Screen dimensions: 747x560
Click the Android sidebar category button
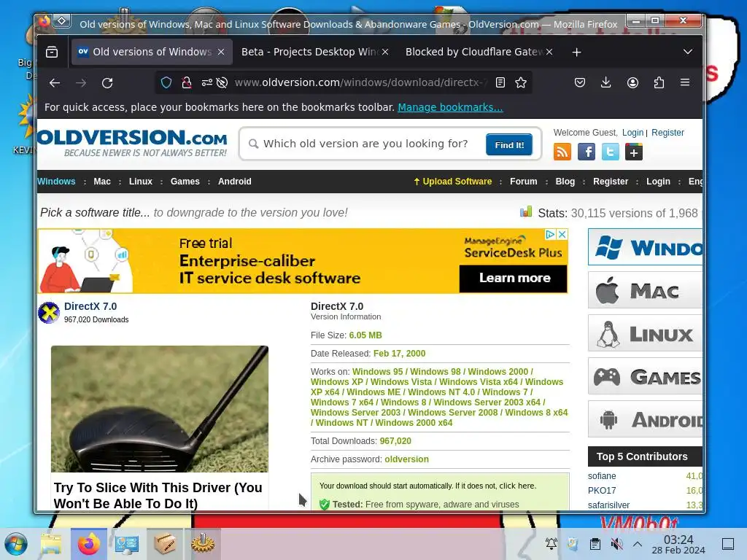click(645, 419)
